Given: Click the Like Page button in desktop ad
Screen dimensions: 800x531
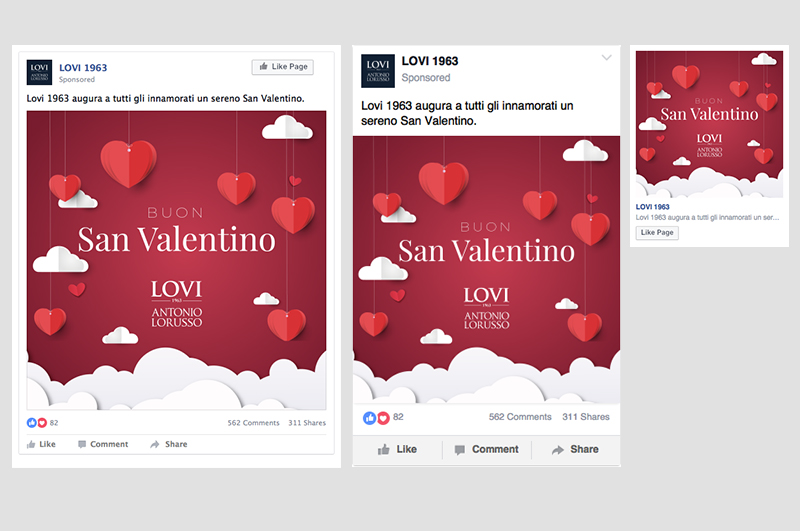Looking at the screenshot, I should pos(283,67).
